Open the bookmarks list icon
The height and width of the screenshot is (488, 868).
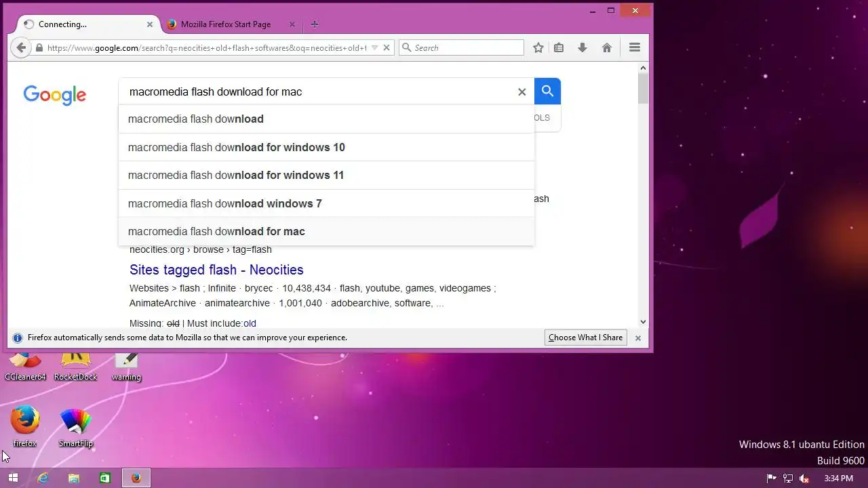click(x=559, y=47)
